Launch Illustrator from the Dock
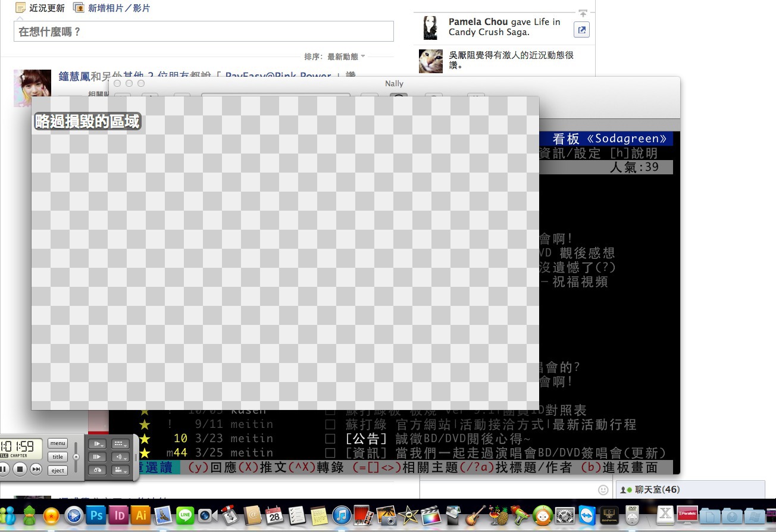This screenshot has width=776, height=532. [141, 515]
